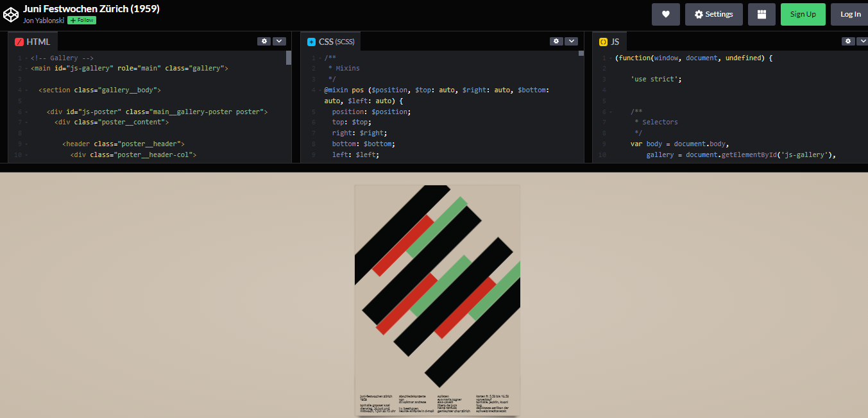Click the Sign Up button
This screenshot has width=868, height=418.
[x=803, y=14]
